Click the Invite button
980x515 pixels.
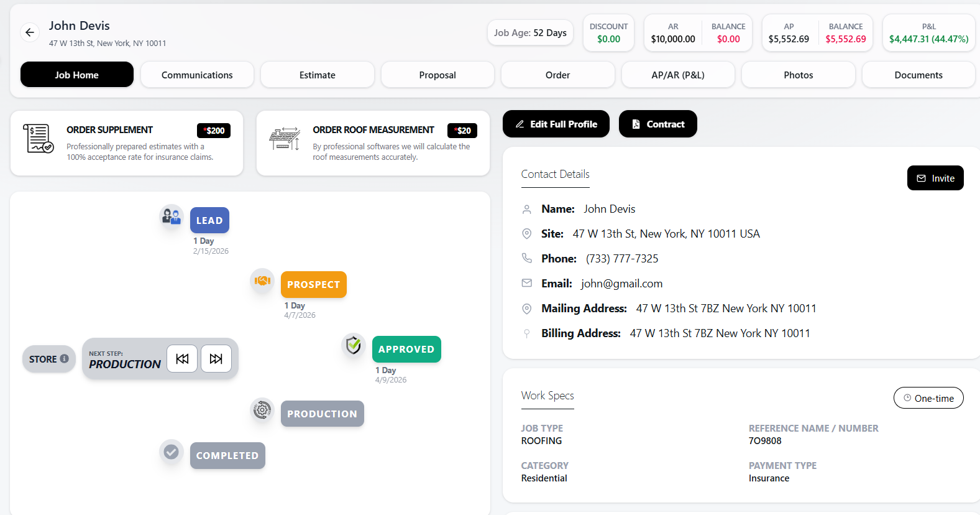coord(935,178)
